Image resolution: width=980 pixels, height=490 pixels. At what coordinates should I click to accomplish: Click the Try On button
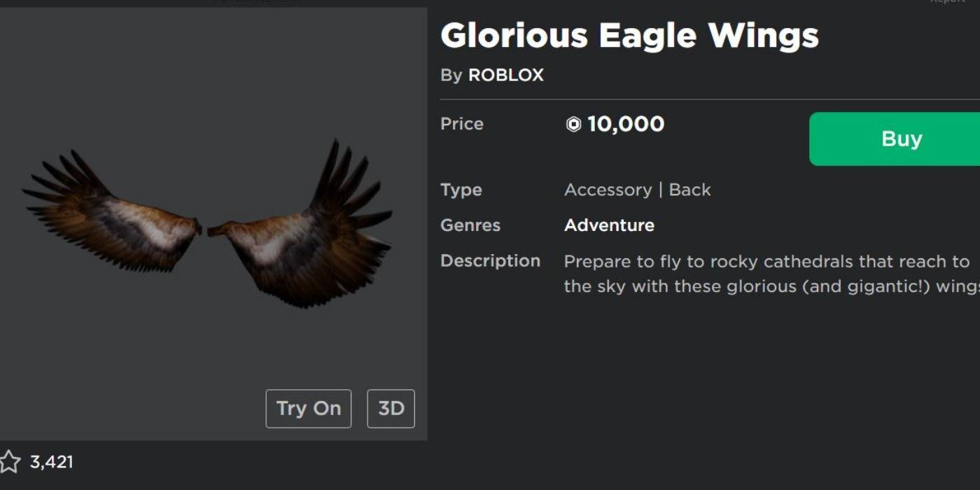308,408
